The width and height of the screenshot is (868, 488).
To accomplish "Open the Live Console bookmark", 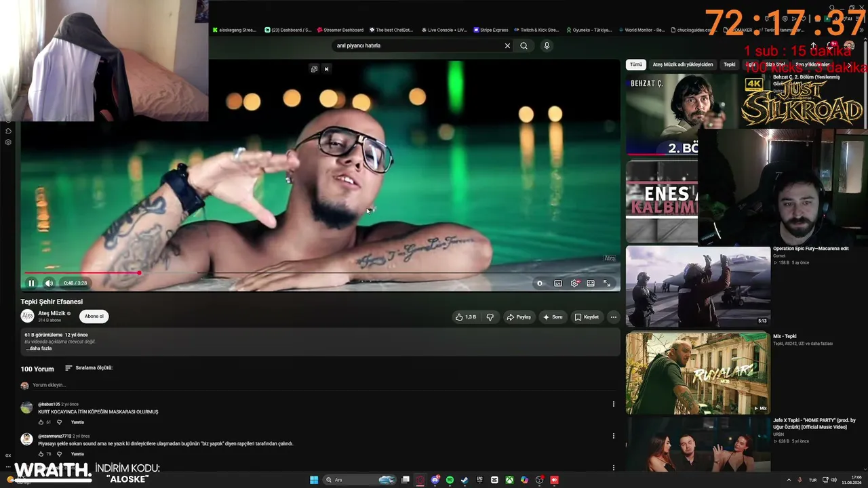I will point(445,30).
